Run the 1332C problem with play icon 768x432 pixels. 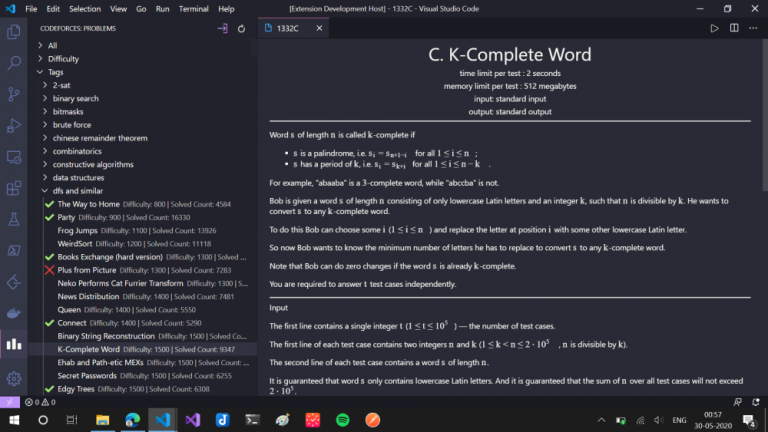(x=715, y=28)
